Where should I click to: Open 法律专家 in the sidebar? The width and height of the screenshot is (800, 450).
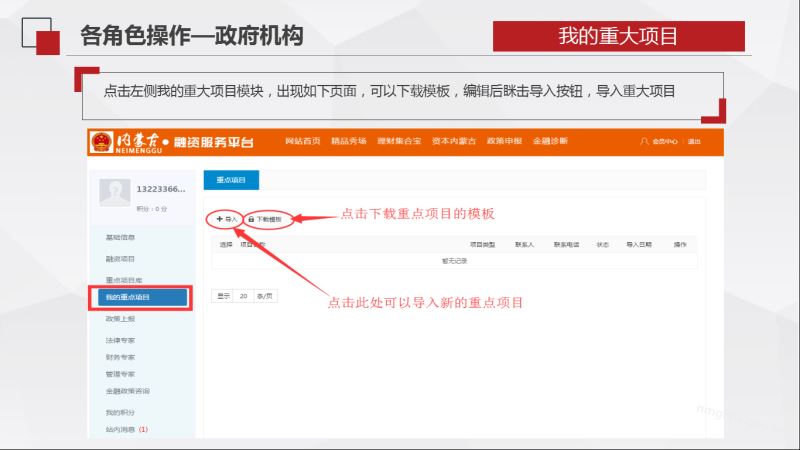[120, 341]
